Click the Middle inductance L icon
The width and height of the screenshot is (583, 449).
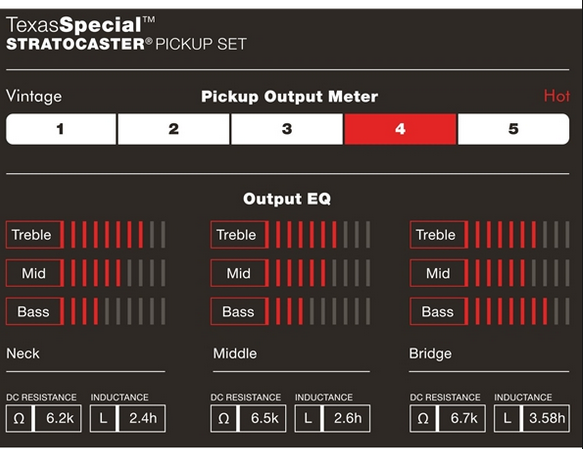point(308,419)
